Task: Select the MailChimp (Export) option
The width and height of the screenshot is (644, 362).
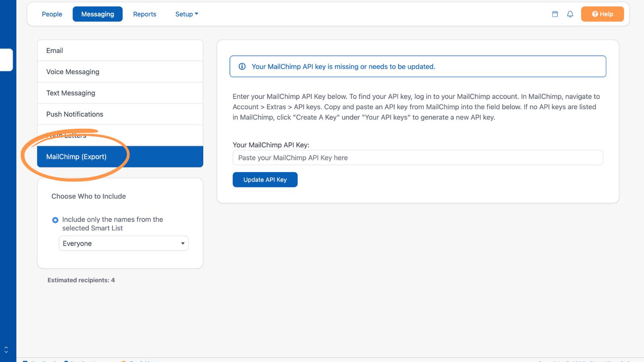Action: (x=120, y=156)
